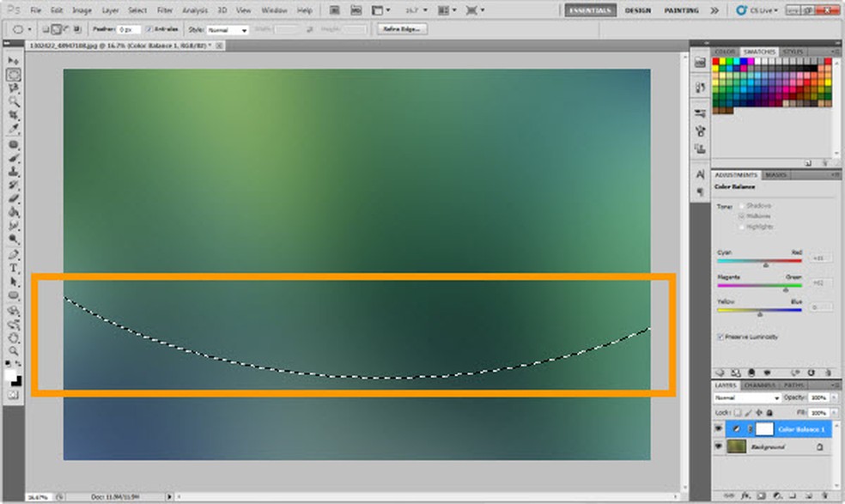
Task: Select the Horizontal Type tool
Action: coord(14,268)
